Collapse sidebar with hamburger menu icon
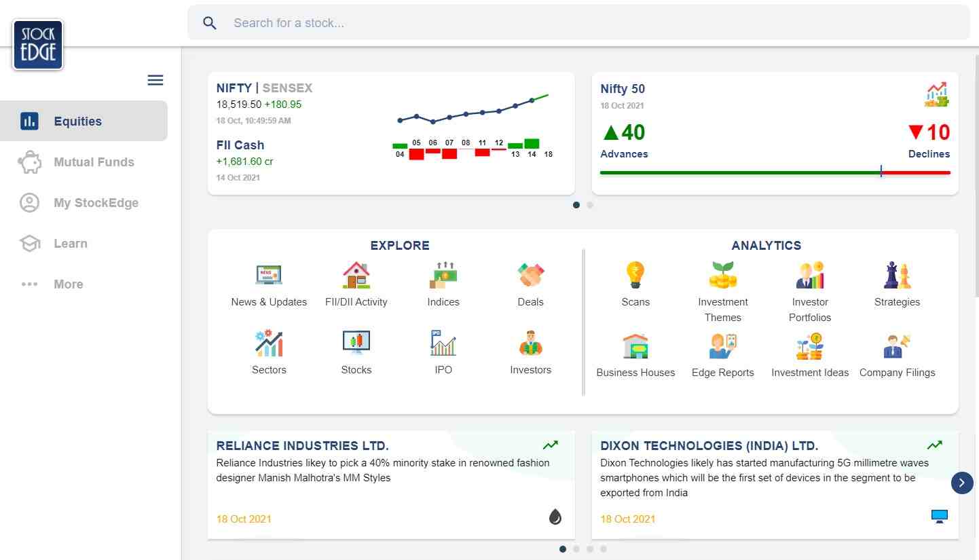This screenshot has height=560, width=979. [x=155, y=80]
